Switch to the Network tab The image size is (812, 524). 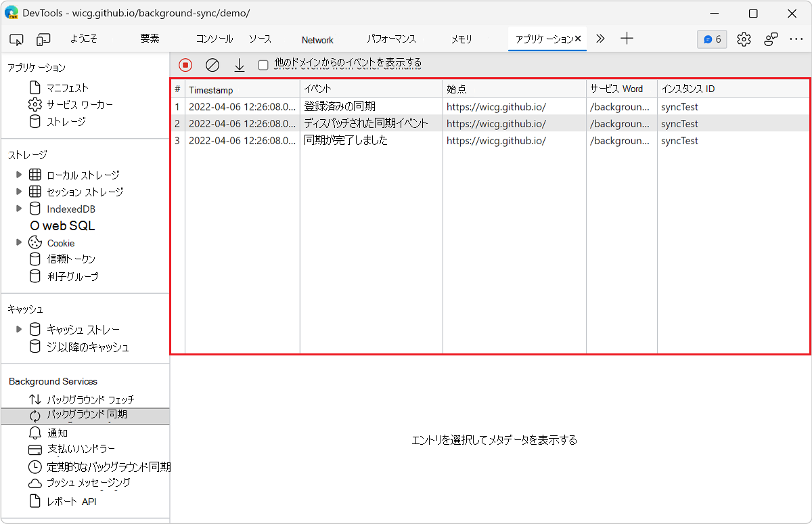click(317, 39)
